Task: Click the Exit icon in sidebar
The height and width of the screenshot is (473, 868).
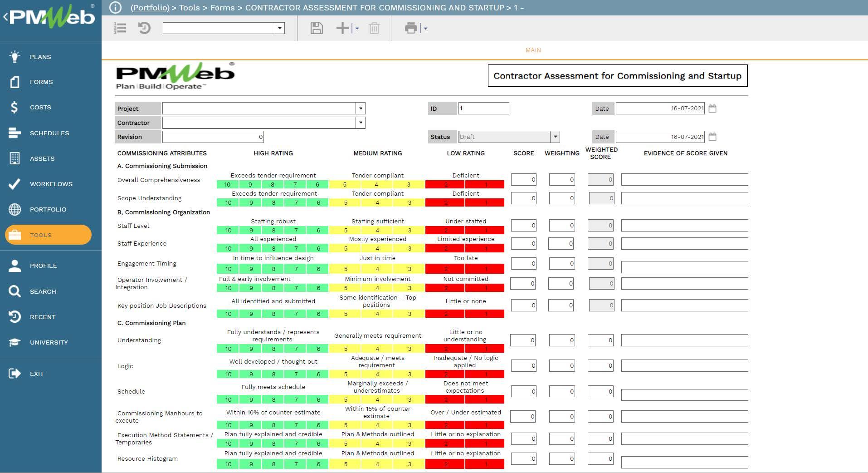Action: tap(15, 374)
